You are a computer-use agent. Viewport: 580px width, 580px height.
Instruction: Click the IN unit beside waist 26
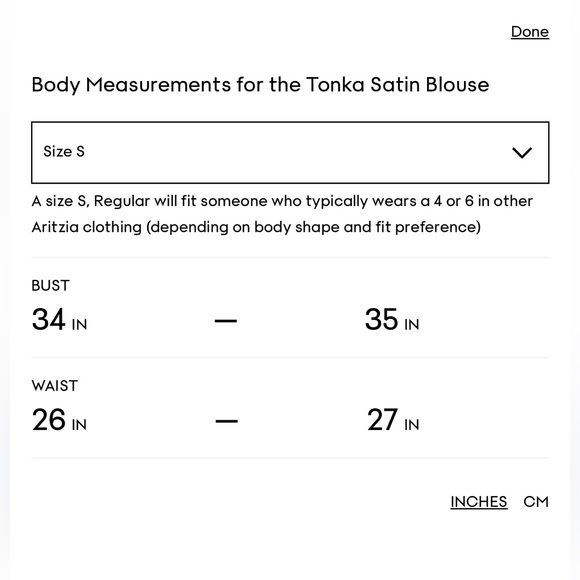79,425
